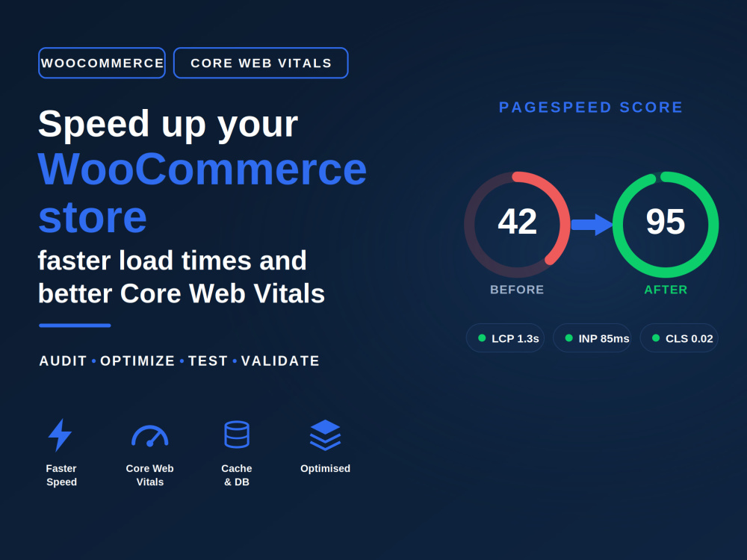
Task: Click the "Optimised" caption
Action: pyautogui.click(x=326, y=469)
